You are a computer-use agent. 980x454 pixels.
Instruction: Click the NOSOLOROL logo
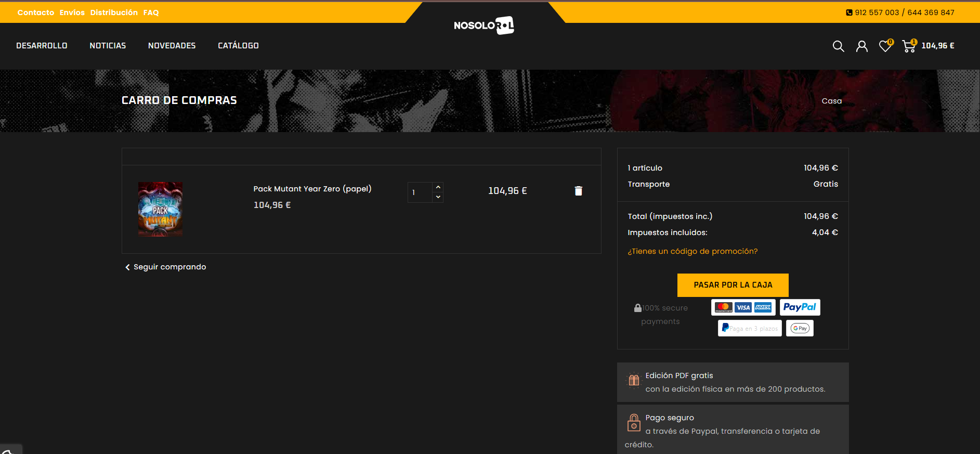[484, 25]
